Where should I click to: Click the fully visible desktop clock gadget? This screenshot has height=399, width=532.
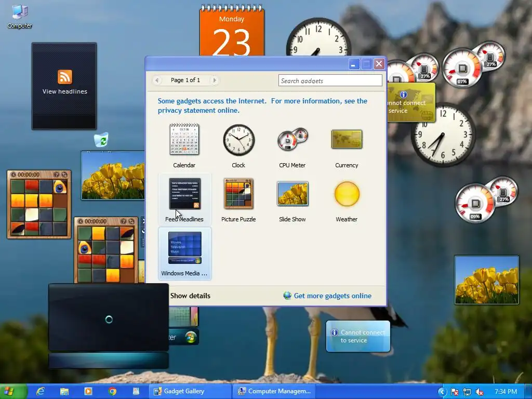click(x=443, y=135)
